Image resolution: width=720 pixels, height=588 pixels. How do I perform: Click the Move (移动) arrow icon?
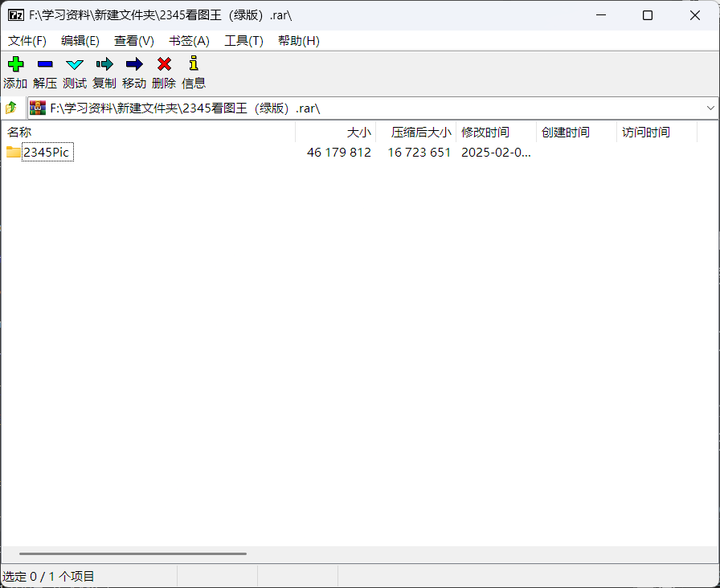tap(134, 64)
